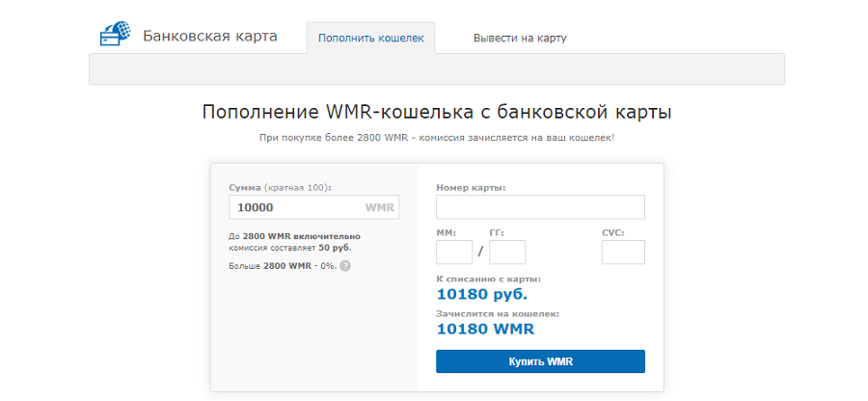Click the CVC label

point(612,233)
